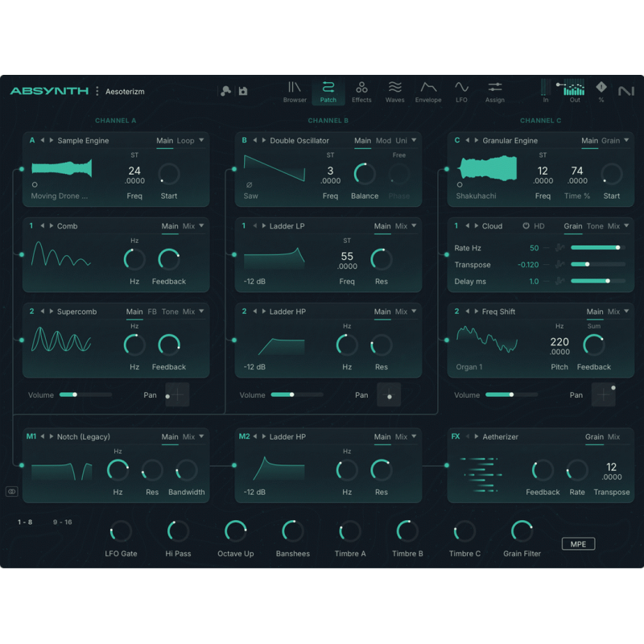Open the Browser page
The height and width of the screenshot is (644, 644).
295,92
